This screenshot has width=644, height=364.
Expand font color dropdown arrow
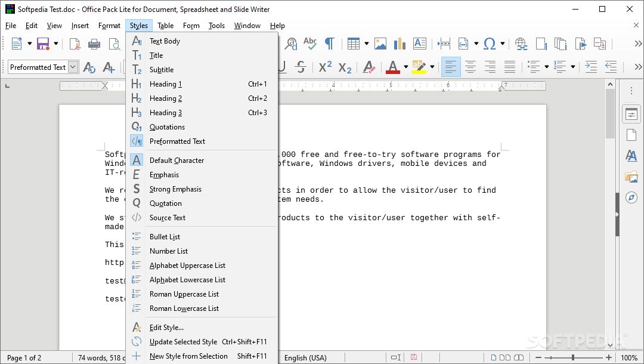coord(406,67)
